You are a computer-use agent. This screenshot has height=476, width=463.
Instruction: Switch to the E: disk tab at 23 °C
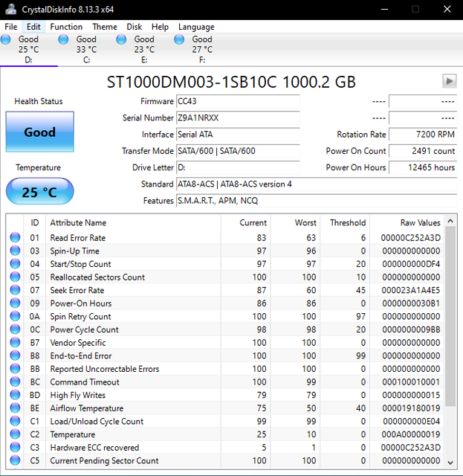tap(144, 49)
